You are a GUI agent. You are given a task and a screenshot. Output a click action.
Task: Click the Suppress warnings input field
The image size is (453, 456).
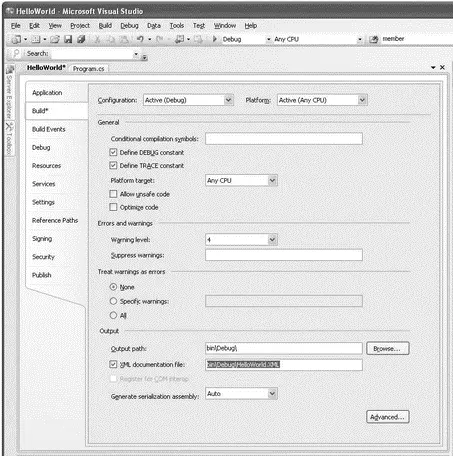click(284, 255)
